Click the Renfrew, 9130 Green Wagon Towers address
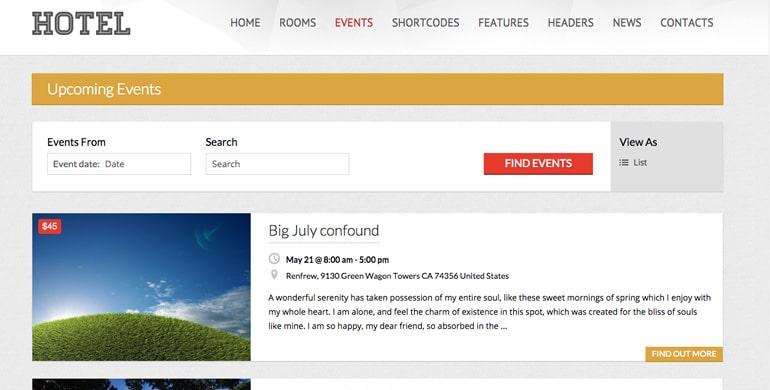This screenshot has height=390, width=770. (x=397, y=276)
